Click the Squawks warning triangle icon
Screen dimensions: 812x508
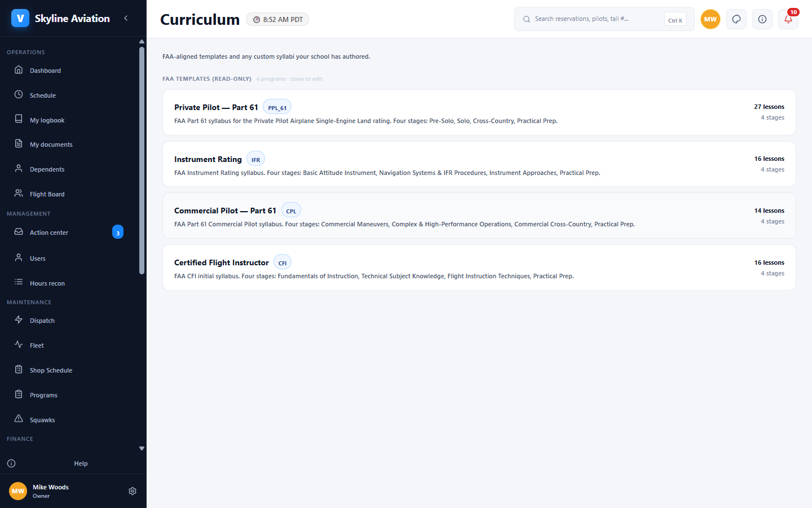(19, 419)
